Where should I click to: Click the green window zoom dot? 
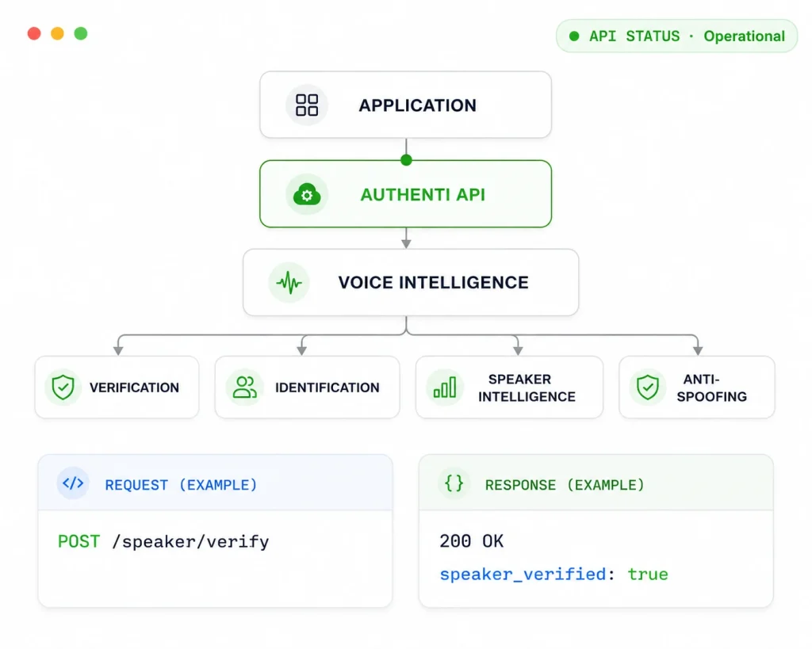pos(81,33)
